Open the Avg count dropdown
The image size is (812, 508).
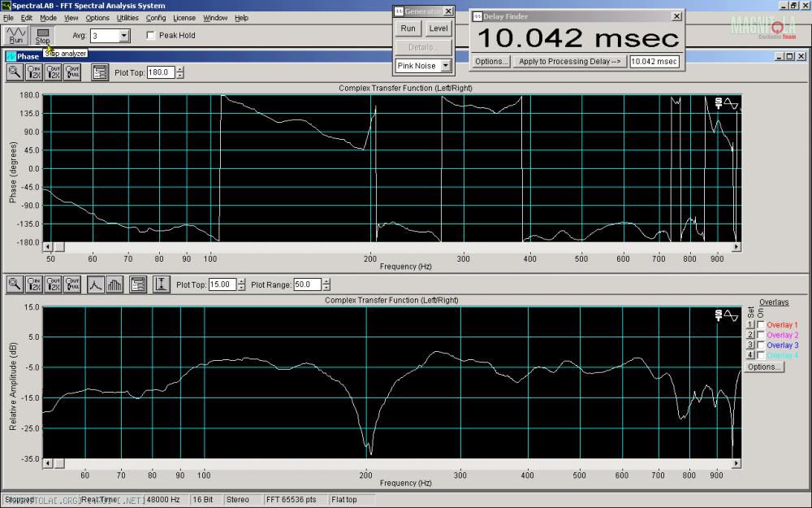tap(123, 36)
